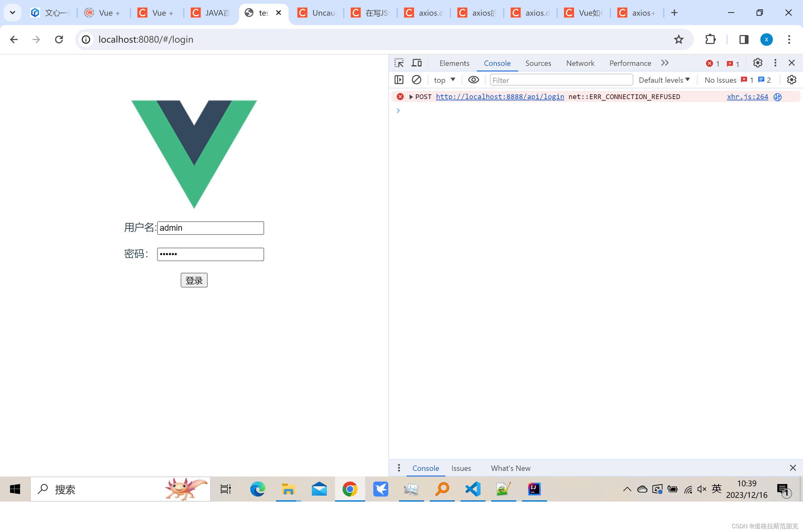Image resolution: width=803 pixels, height=532 pixels.
Task: Open DevTools customize three-dot menu
Action: tap(775, 63)
